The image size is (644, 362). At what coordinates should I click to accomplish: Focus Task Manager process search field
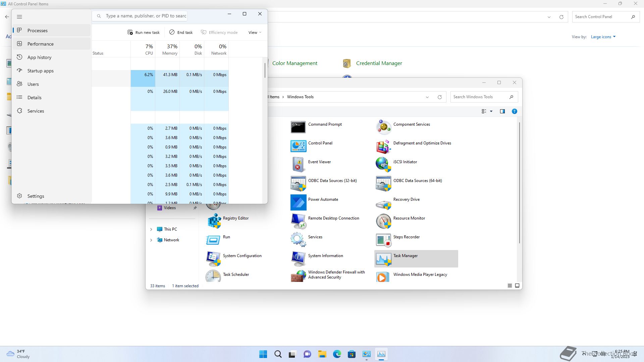140,16
